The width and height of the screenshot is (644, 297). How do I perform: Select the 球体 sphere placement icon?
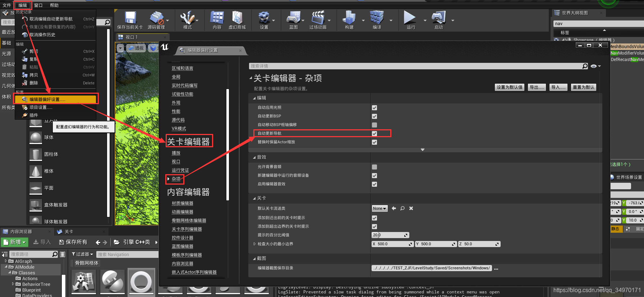click(36, 137)
